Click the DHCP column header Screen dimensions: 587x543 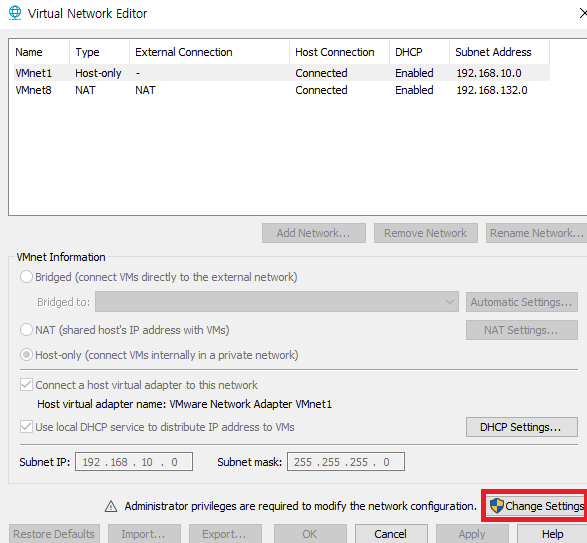pyautogui.click(x=419, y=52)
